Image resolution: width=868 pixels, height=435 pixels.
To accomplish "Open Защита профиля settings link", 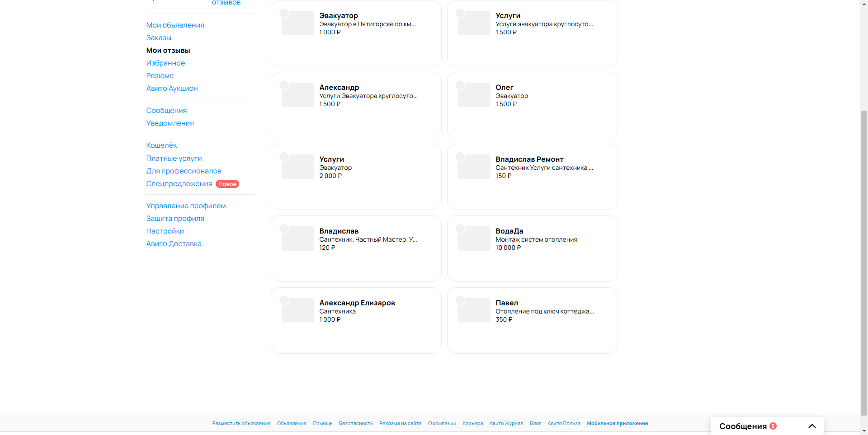I will click(175, 218).
